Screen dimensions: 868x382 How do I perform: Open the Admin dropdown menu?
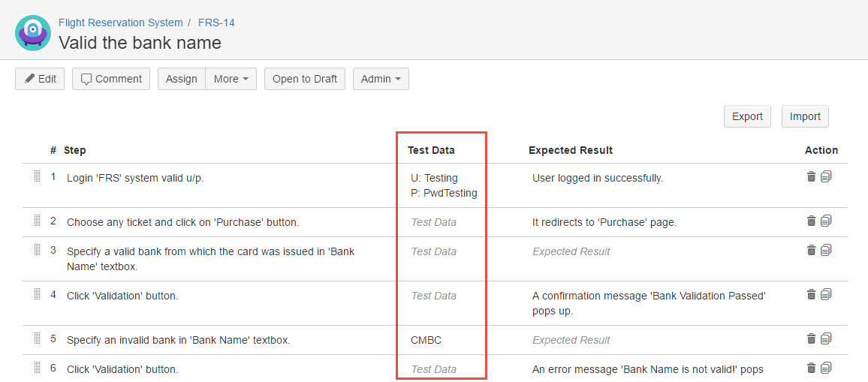381,79
